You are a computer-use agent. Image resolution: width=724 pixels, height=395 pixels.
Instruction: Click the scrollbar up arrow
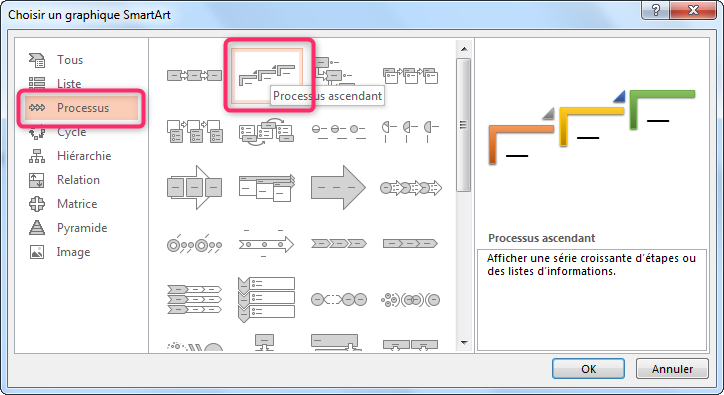pos(464,49)
